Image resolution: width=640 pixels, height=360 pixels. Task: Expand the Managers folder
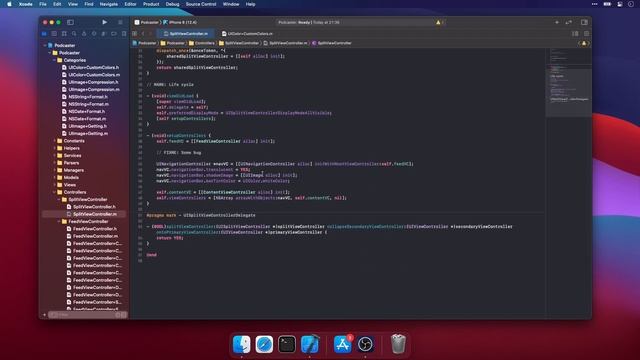(54, 170)
